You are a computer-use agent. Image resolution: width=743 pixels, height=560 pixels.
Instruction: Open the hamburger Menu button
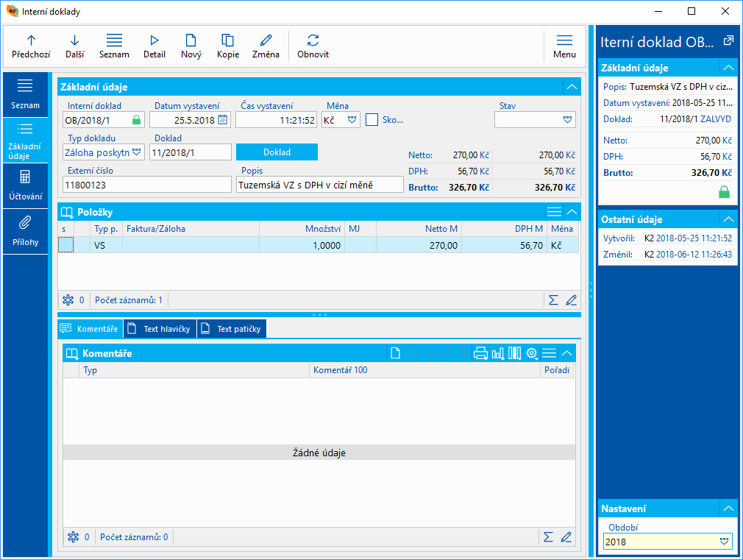point(564,46)
